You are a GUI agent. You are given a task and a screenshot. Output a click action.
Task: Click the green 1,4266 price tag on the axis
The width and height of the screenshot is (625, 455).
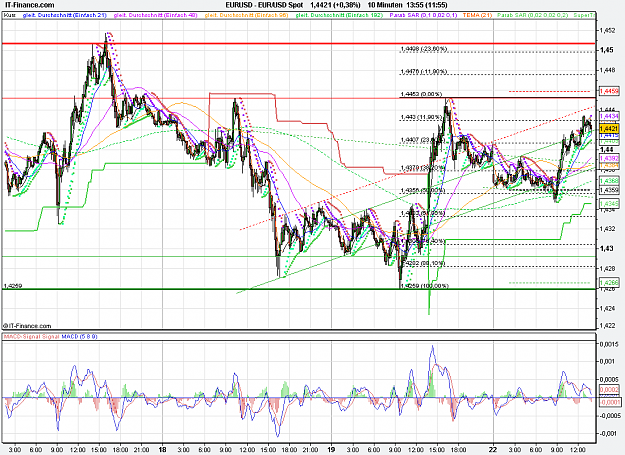(x=609, y=282)
